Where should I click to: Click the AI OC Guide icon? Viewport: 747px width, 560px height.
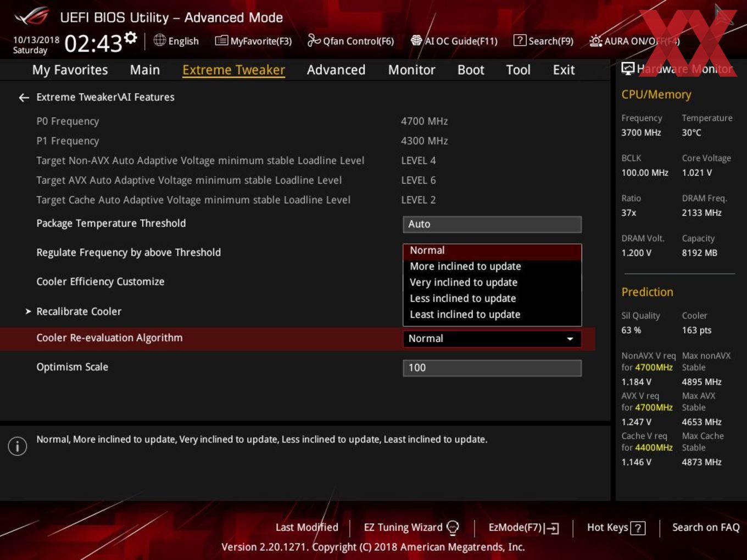416,40
